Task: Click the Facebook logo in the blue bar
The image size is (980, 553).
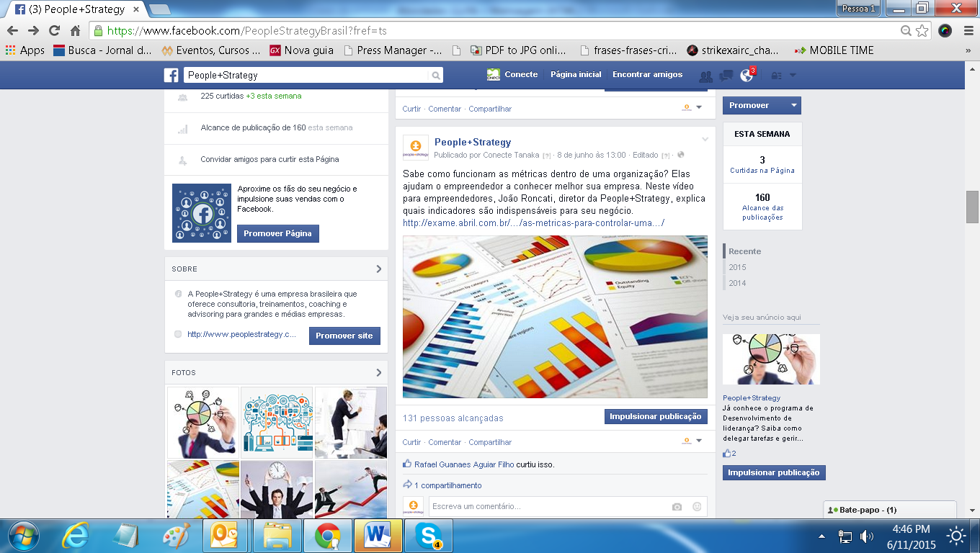Action: (x=171, y=75)
